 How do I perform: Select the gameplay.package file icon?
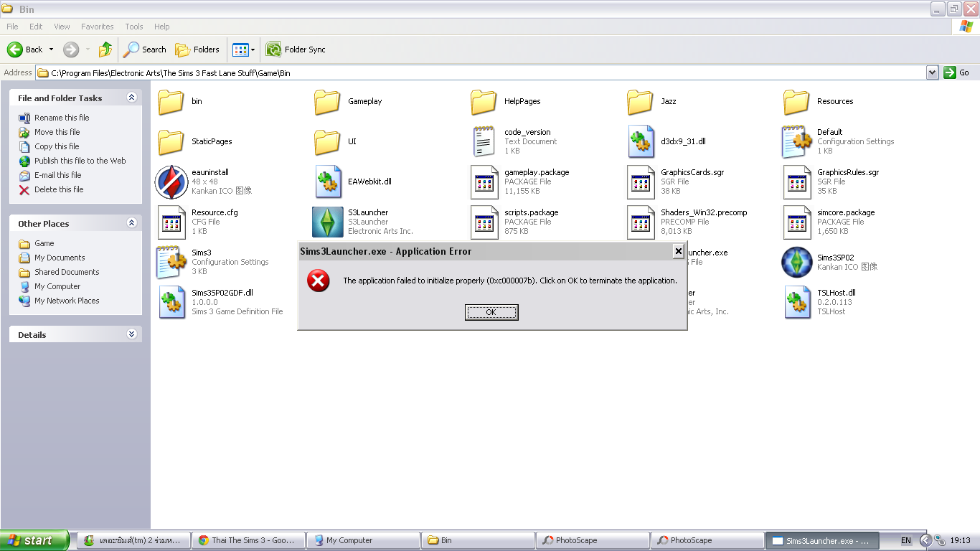(x=484, y=182)
